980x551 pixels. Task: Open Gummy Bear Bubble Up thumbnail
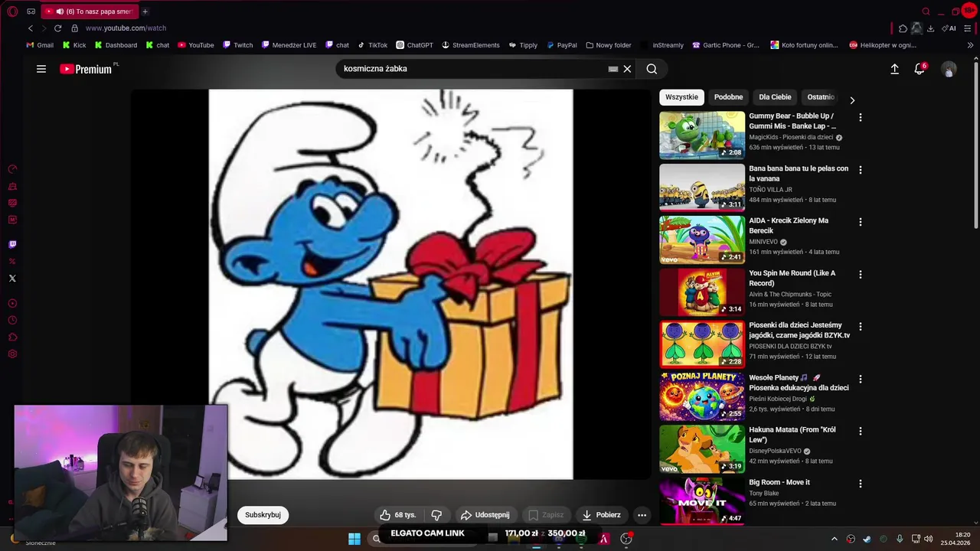[702, 135]
